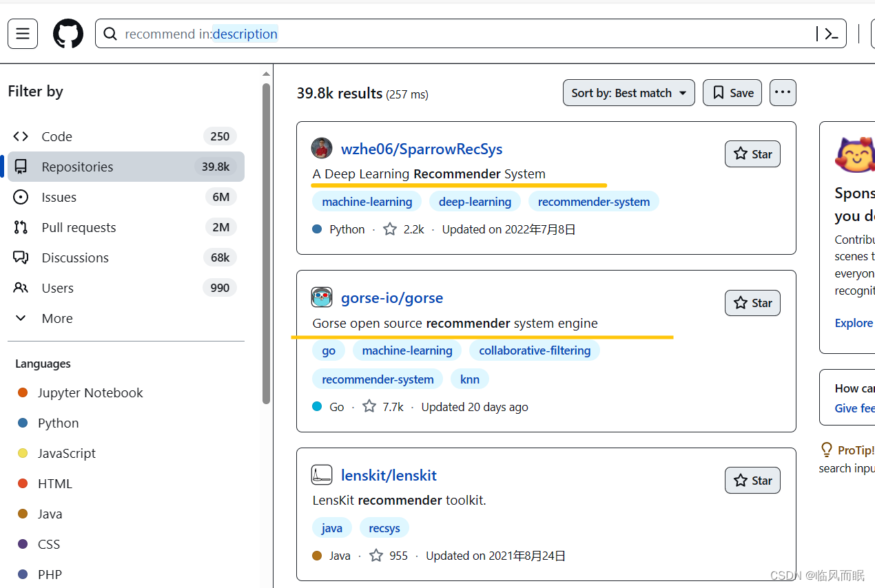Click the Give feedback link
The height and width of the screenshot is (588, 875).
(x=854, y=408)
